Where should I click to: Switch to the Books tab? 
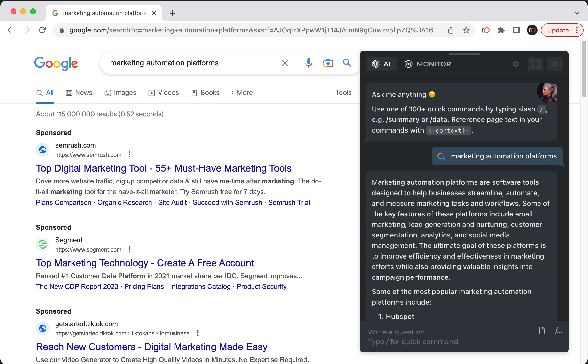click(205, 93)
